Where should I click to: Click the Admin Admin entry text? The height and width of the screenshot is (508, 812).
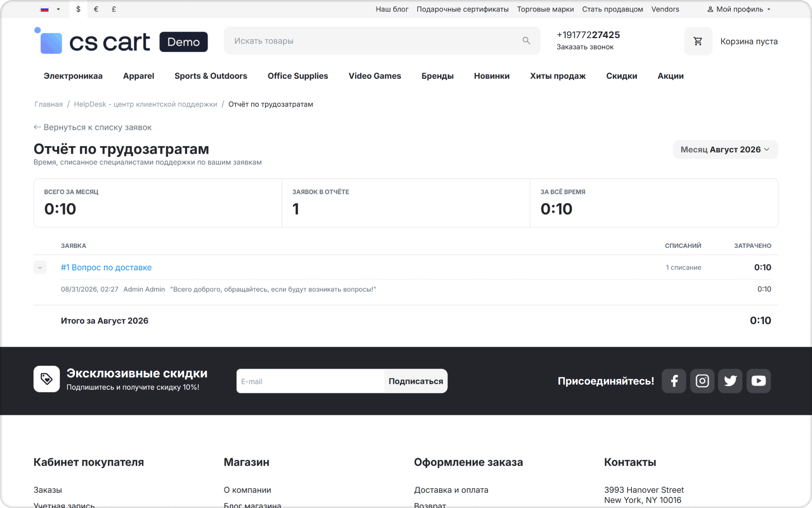(x=144, y=289)
